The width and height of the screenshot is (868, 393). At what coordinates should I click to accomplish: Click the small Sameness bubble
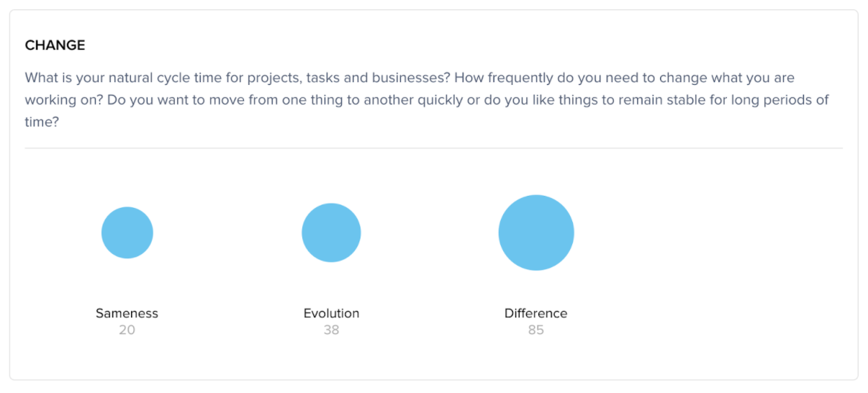click(x=127, y=232)
